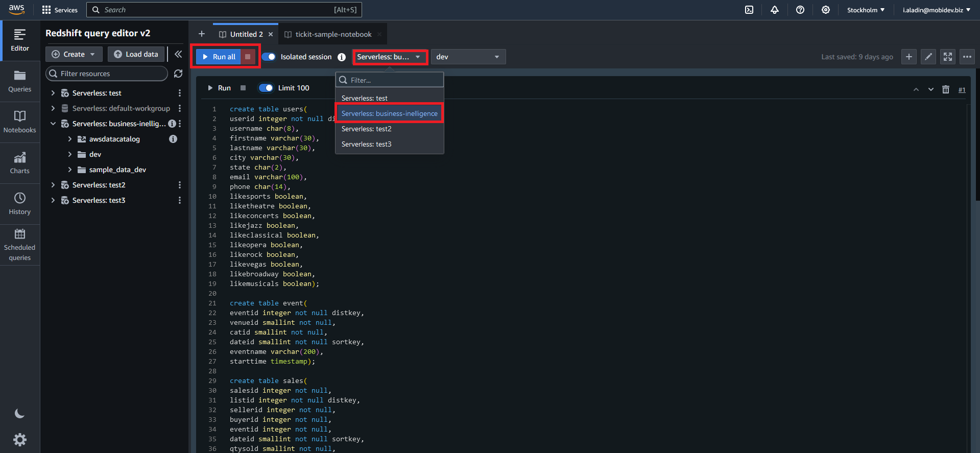Open the Queries sidebar section

coord(20,81)
